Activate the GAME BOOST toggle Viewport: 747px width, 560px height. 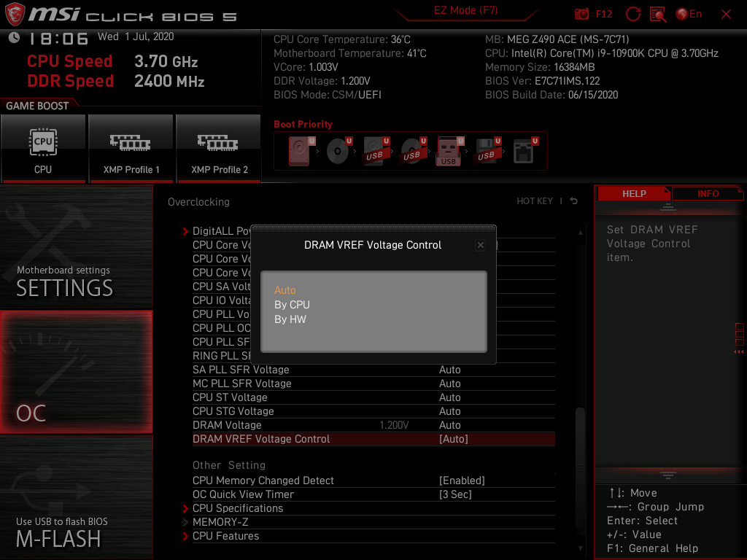pyautogui.click(x=44, y=149)
